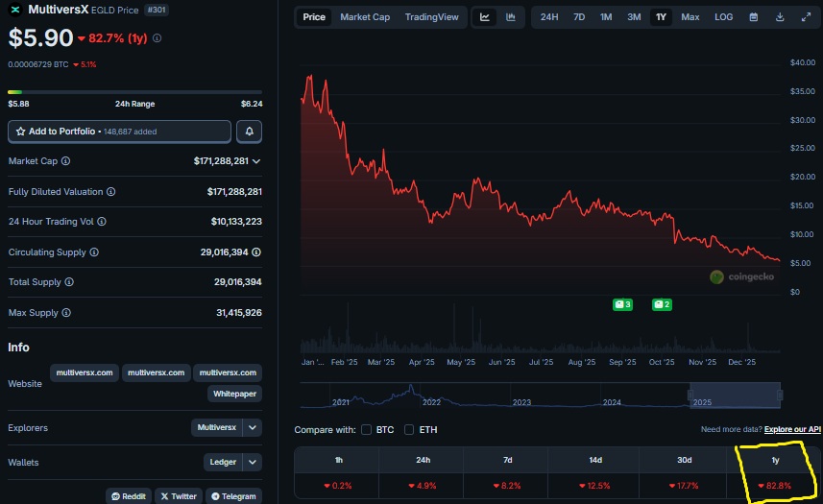Open the first multiversx.com website link
Viewport: 823px width, 504px height.
[85, 372]
